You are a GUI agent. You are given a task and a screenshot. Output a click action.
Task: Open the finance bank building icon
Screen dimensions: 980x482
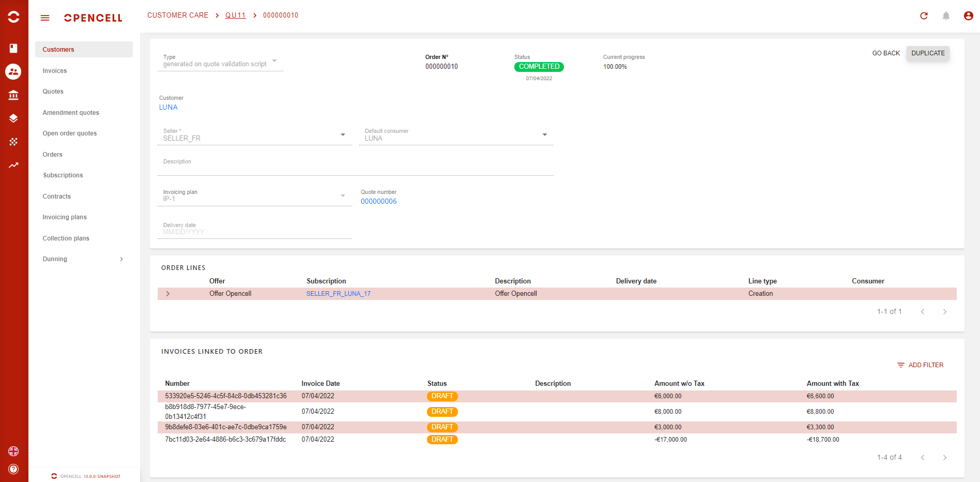(13, 95)
